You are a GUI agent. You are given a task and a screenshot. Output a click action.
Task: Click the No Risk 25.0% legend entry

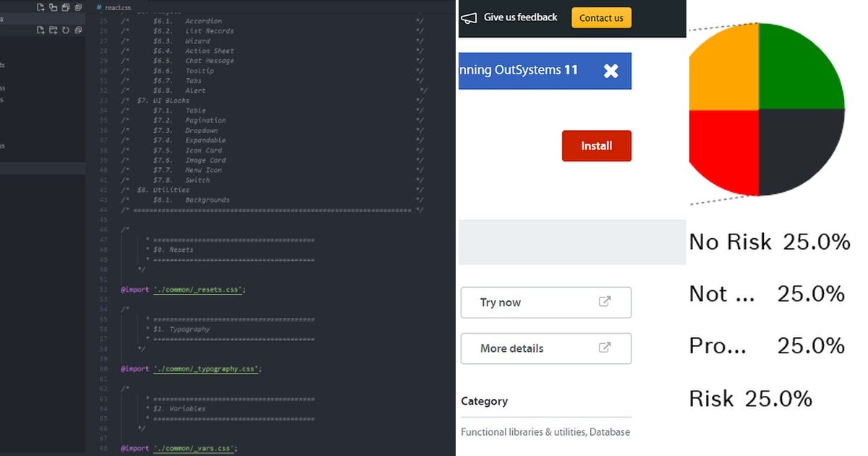(x=769, y=242)
